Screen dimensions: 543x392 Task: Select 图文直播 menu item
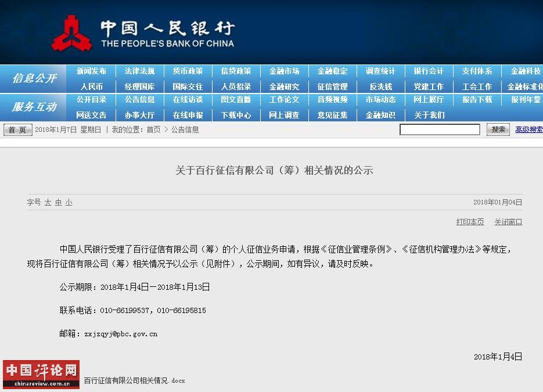point(236,99)
